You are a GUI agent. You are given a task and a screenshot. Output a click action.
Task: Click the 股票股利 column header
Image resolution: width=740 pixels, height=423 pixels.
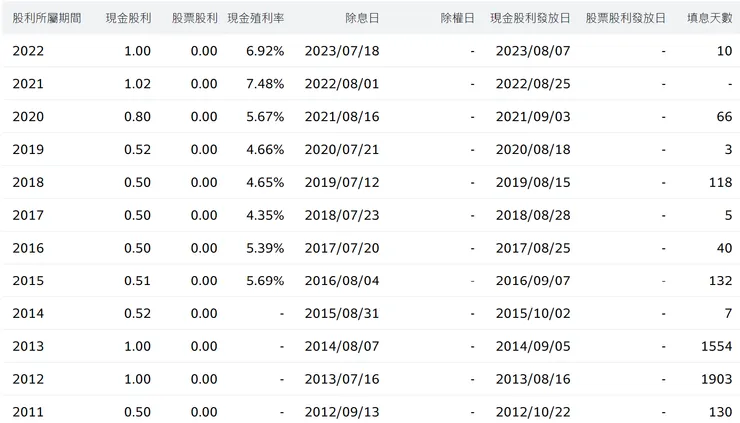(194, 18)
